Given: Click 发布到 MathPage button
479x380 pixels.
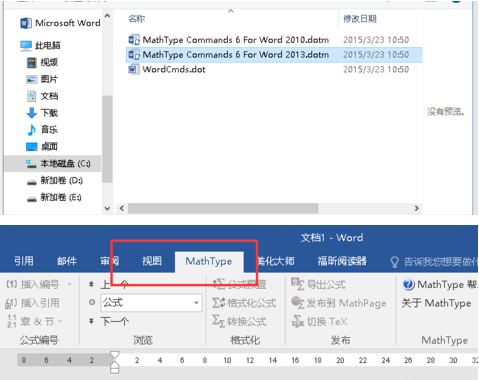Looking at the screenshot, I should [339, 303].
